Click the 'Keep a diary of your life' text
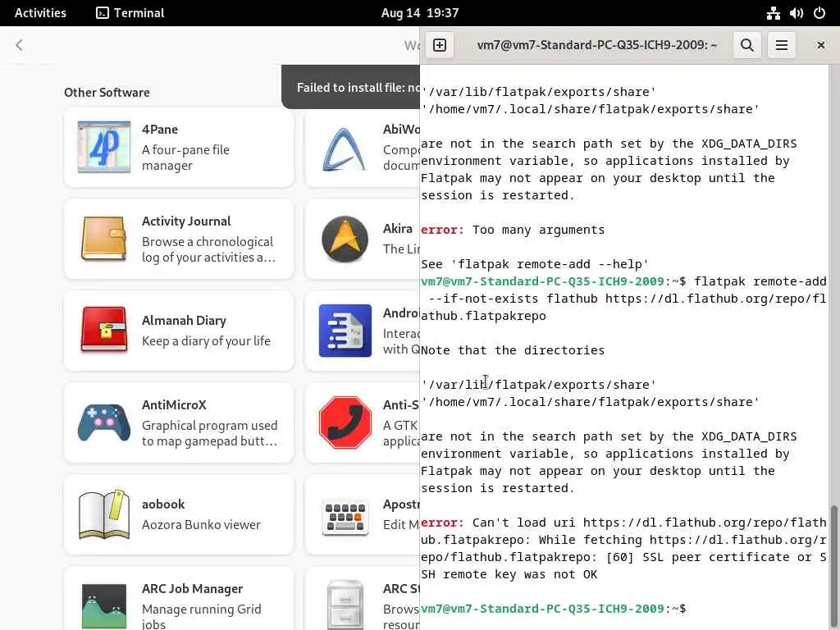 point(206,341)
